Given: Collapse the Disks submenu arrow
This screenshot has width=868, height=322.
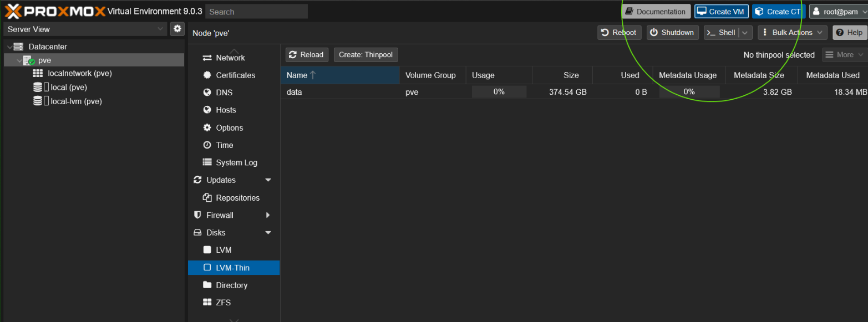Looking at the screenshot, I should pyautogui.click(x=268, y=233).
